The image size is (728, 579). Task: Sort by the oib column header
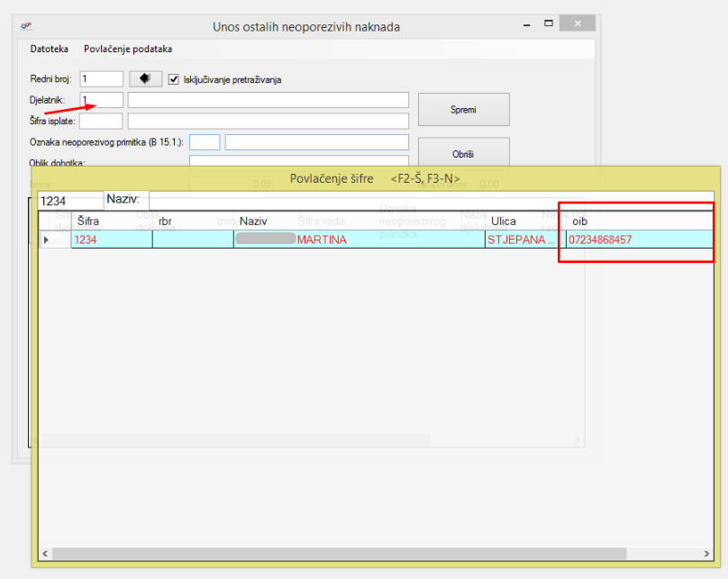pyautogui.click(x=638, y=221)
